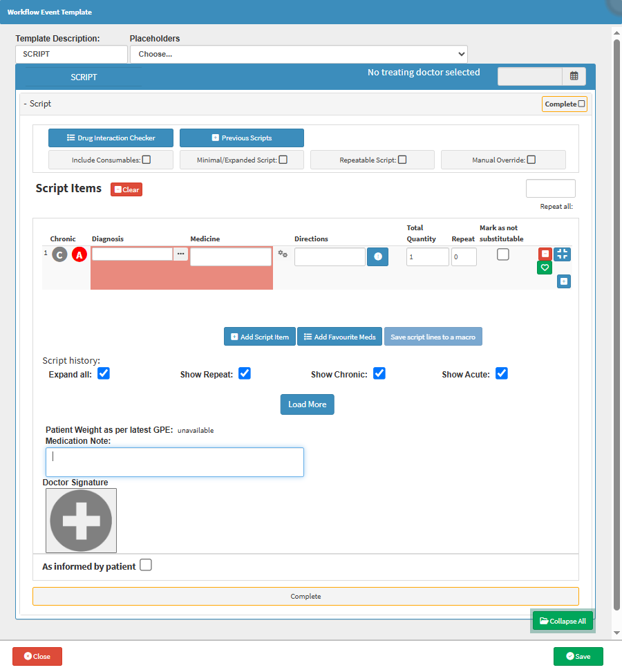Screen dimensions: 622x672
Task: Focus the Repeat all input box
Action: pyautogui.click(x=550, y=189)
